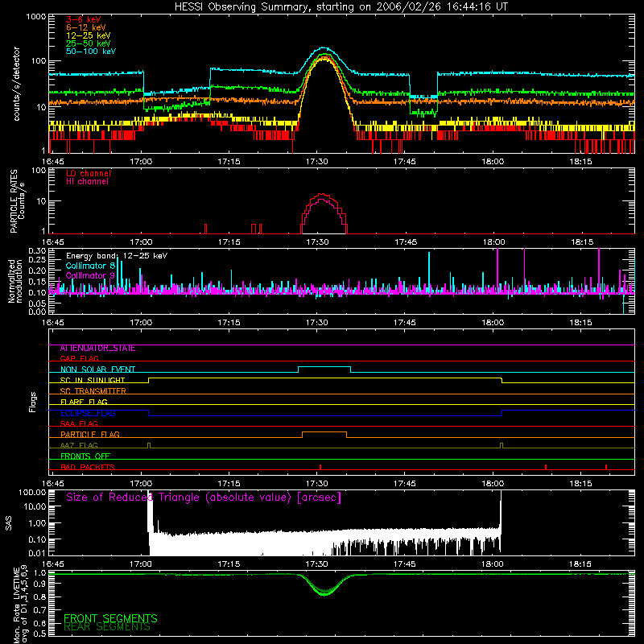
Task: Click the BAD_PACKETS tick mark near 17:30
Action: click(320, 467)
